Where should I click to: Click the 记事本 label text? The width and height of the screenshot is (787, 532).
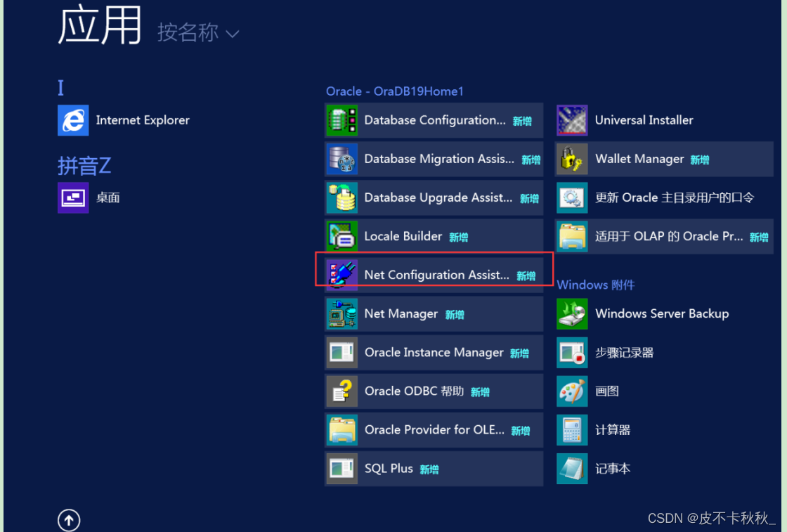pos(612,469)
